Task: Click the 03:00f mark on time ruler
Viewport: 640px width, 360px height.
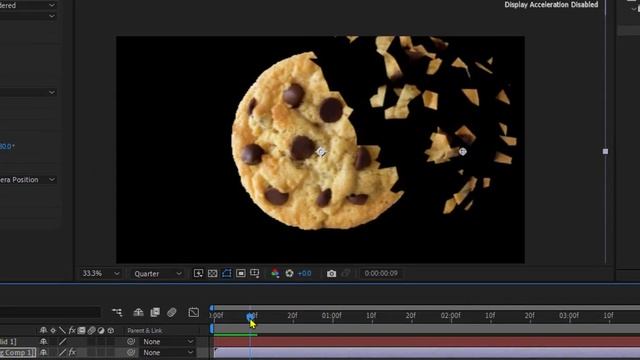Action: [569, 316]
